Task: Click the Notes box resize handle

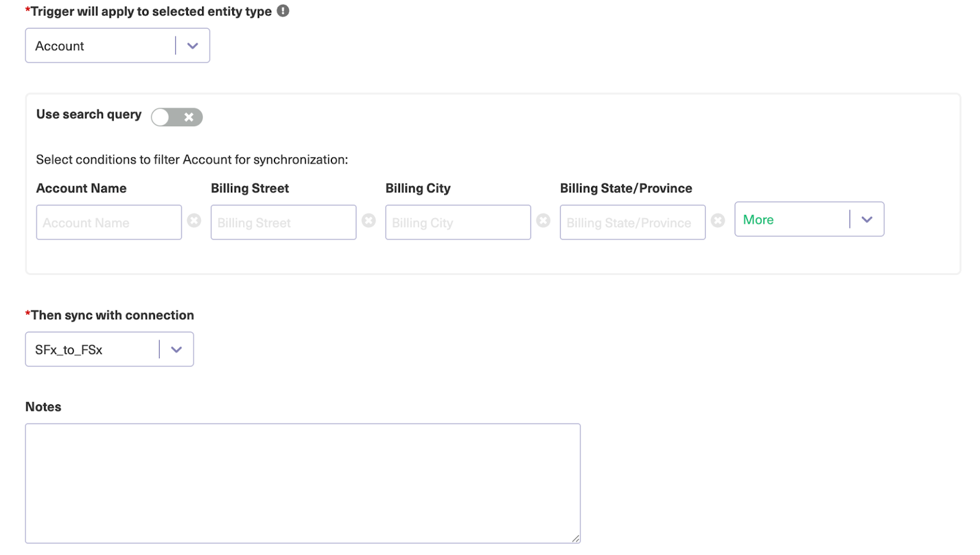Action: click(x=576, y=539)
